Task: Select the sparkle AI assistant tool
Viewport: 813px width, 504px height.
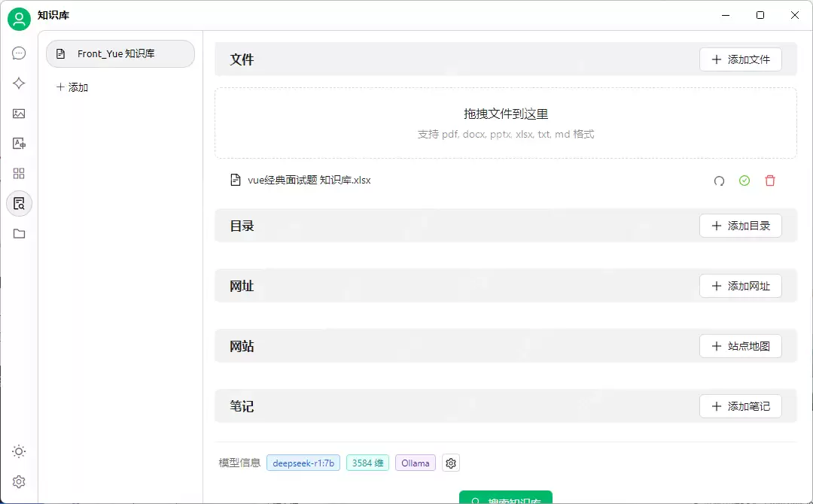Action: pos(19,83)
